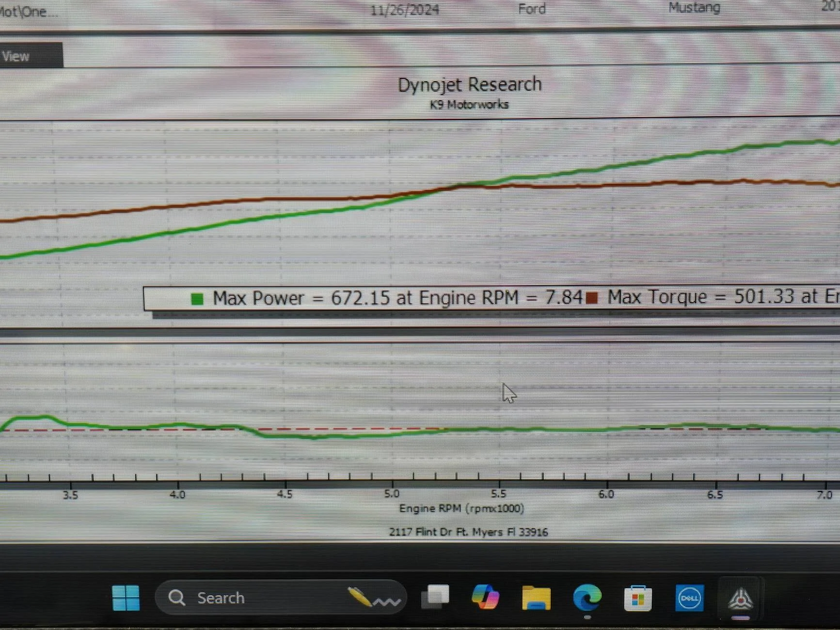Select the "Max Power = 672.15" legend text
Screen dimensions: 840x630
(301, 298)
